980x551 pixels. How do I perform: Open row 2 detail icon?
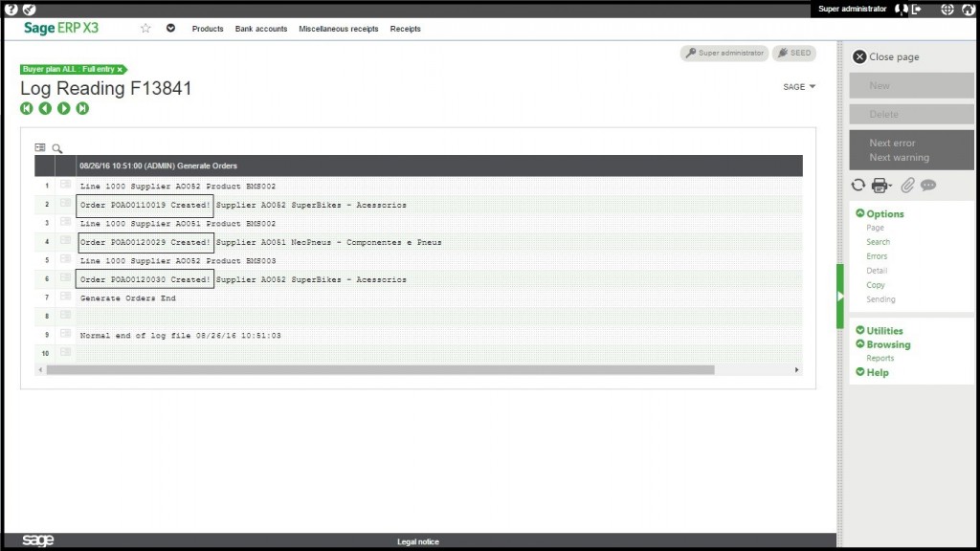coord(65,203)
